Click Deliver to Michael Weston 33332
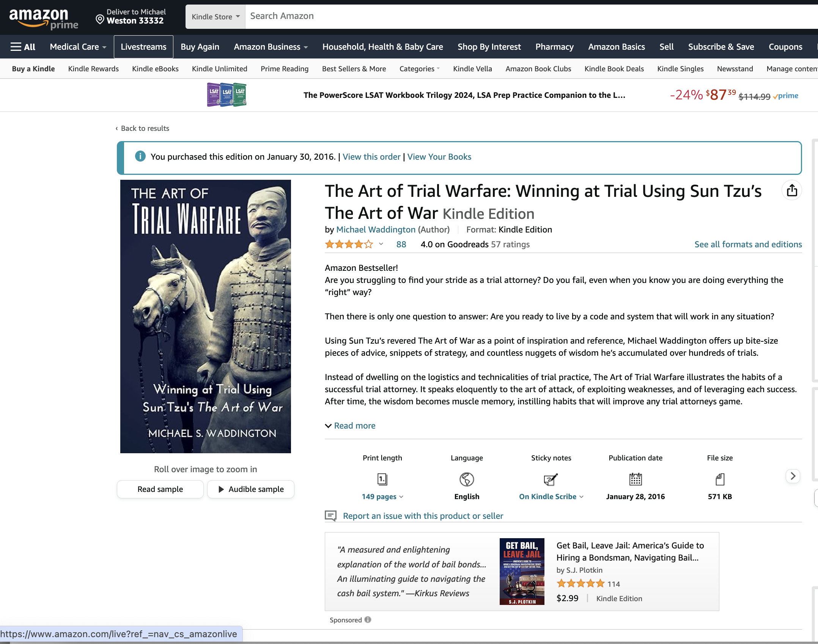The width and height of the screenshot is (818, 644). coord(131,16)
